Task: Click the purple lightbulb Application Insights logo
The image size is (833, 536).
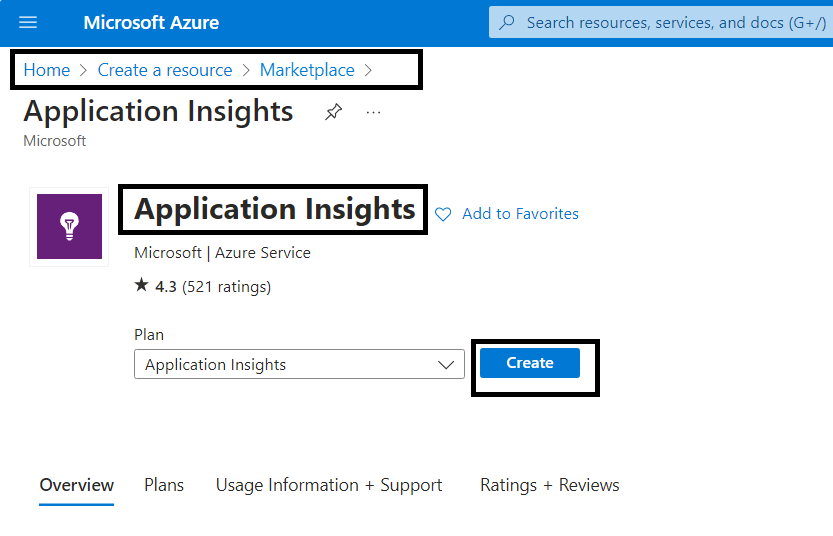Action: (69, 226)
